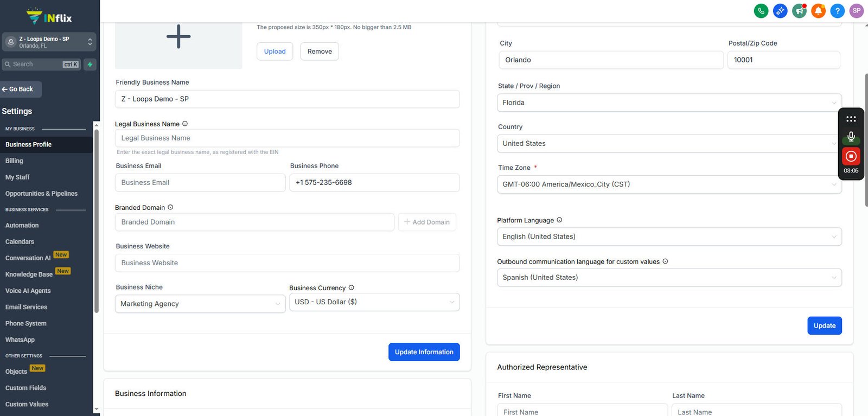Click the Go Back button
This screenshot has width=868, height=416.
[21, 89]
